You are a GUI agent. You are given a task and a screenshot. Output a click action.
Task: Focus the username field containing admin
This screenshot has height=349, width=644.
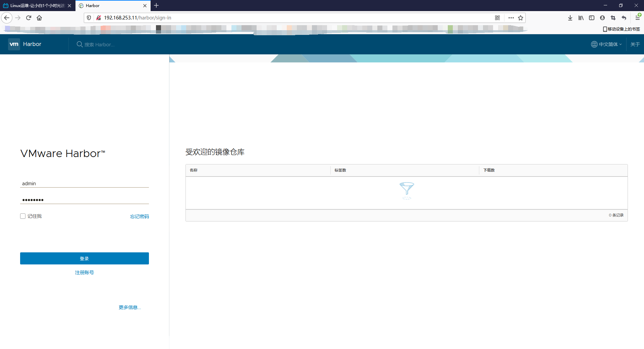point(85,184)
